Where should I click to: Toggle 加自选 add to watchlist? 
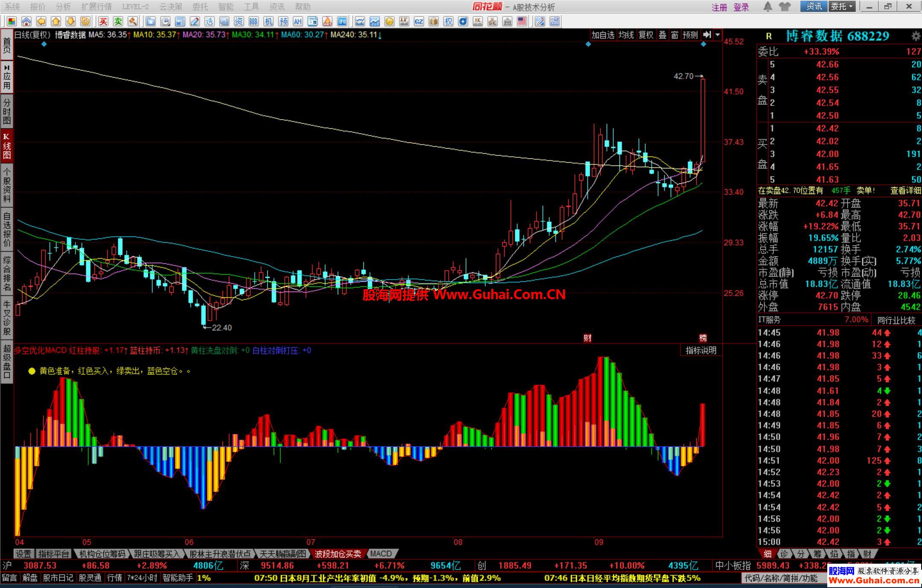pyautogui.click(x=603, y=35)
